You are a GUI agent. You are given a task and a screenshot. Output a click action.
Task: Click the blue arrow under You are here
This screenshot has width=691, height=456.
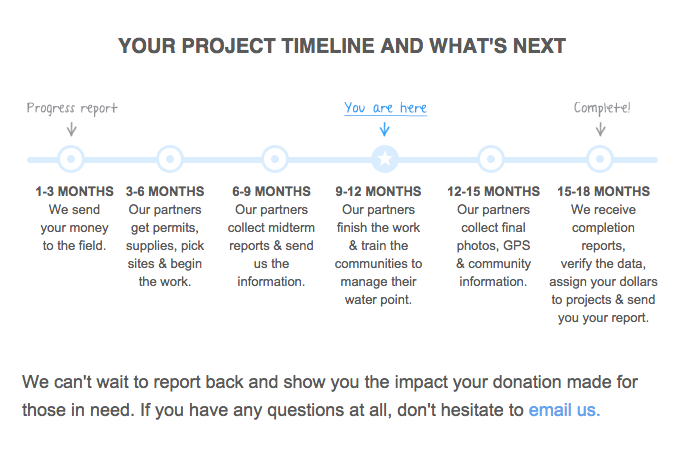385,129
